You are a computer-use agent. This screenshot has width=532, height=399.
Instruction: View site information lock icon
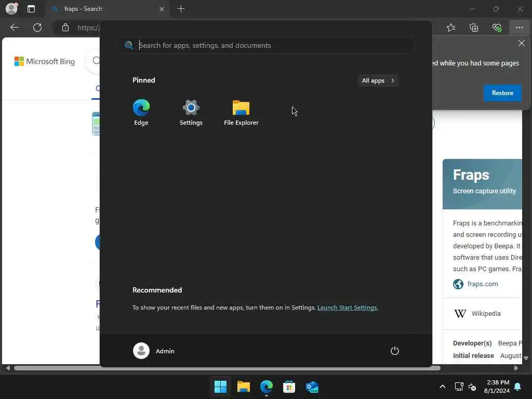tap(65, 28)
